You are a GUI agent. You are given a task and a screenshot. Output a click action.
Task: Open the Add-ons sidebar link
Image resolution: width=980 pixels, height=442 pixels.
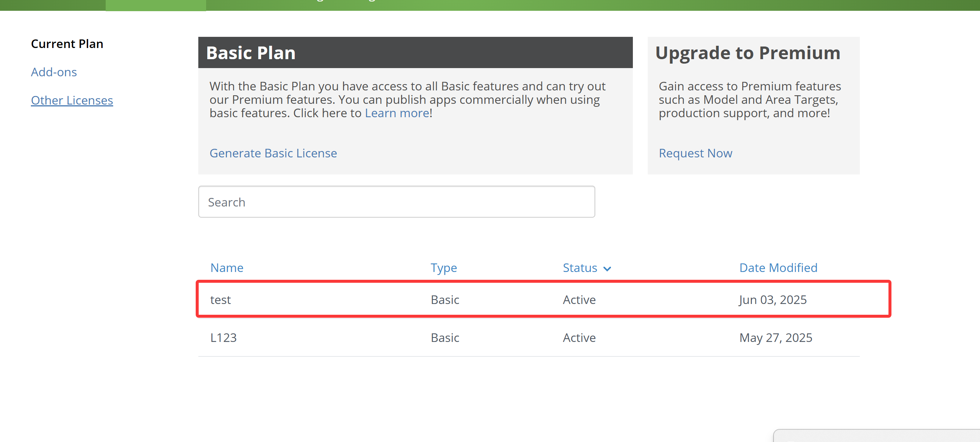point(54,72)
